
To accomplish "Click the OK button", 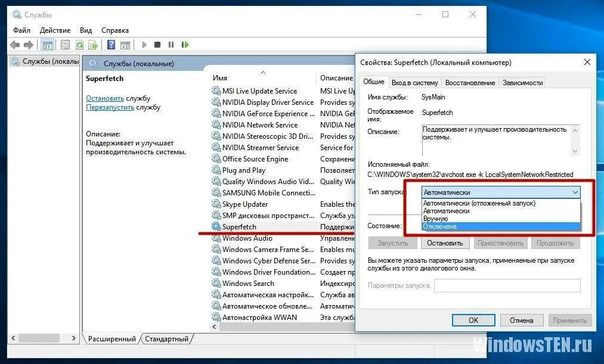I will pos(473,320).
